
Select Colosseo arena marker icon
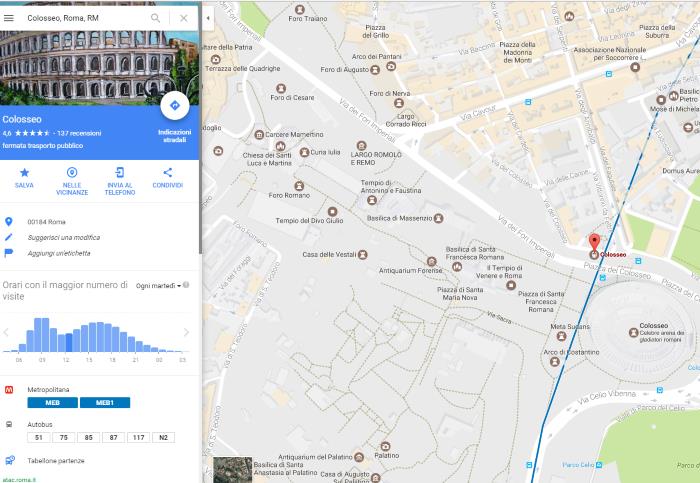[633, 332]
